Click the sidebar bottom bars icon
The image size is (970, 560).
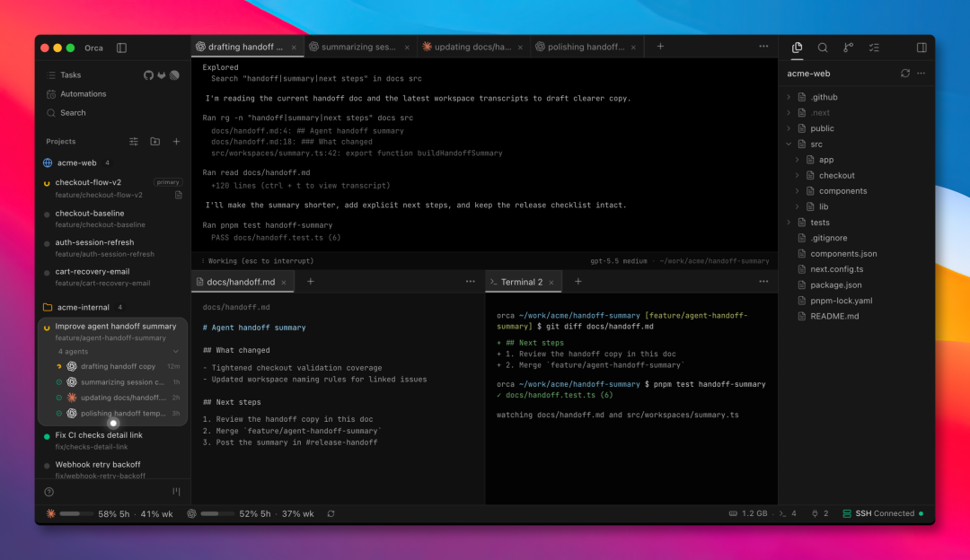tap(176, 492)
